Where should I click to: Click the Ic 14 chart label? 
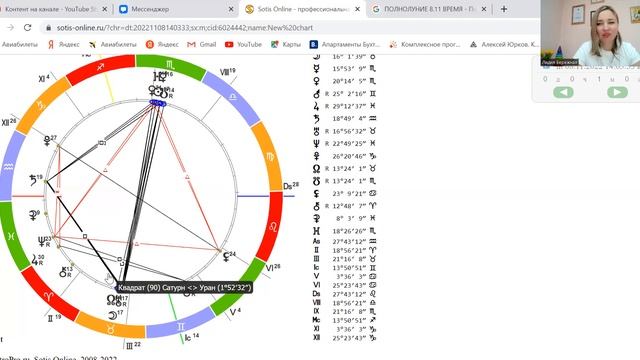pos(191,337)
